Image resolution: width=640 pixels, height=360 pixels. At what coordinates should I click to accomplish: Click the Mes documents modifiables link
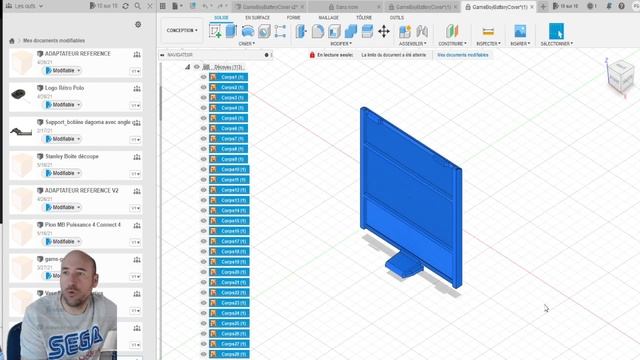(462, 55)
